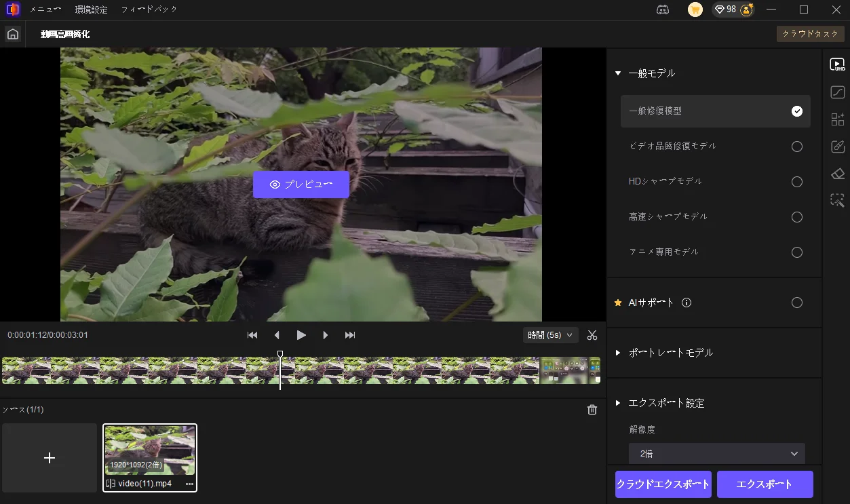Play the video
Viewport: 850px width, 504px height.
pyautogui.click(x=301, y=335)
